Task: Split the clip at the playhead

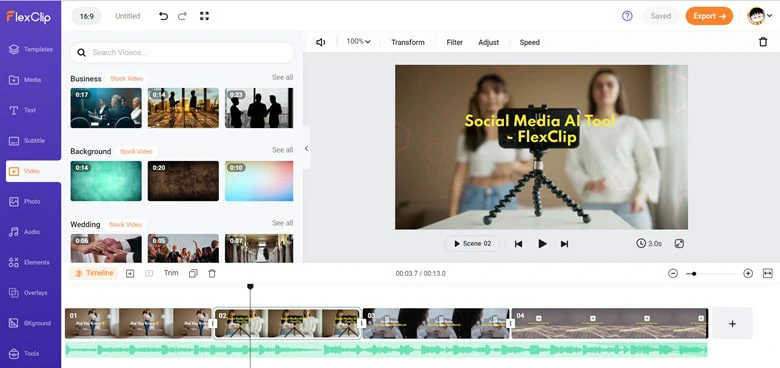Action: 149,274
